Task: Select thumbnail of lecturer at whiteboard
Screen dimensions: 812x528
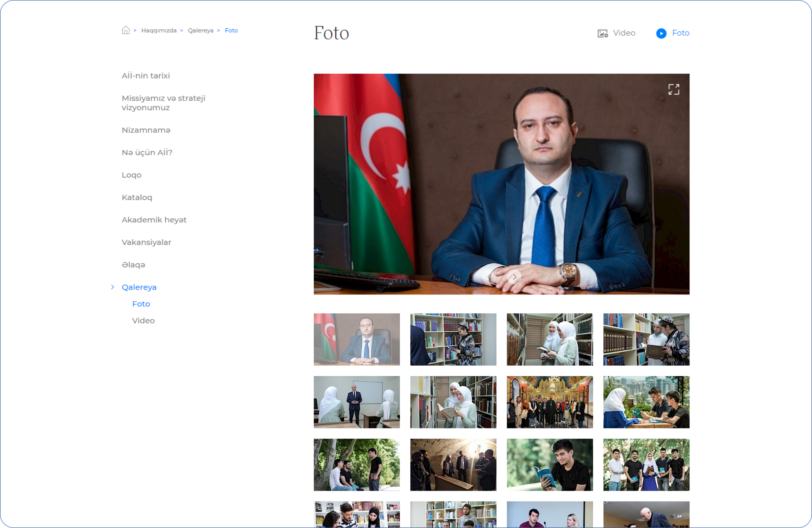Action: (x=357, y=402)
